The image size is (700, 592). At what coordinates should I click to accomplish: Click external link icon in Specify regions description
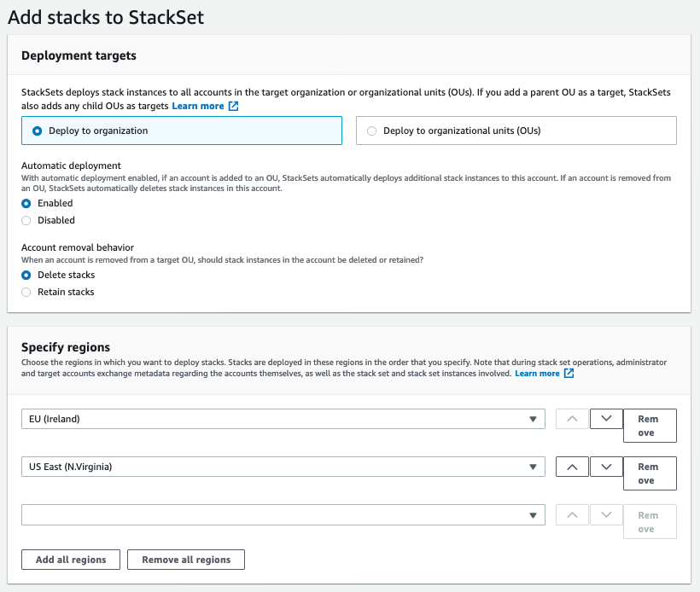click(x=569, y=373)
